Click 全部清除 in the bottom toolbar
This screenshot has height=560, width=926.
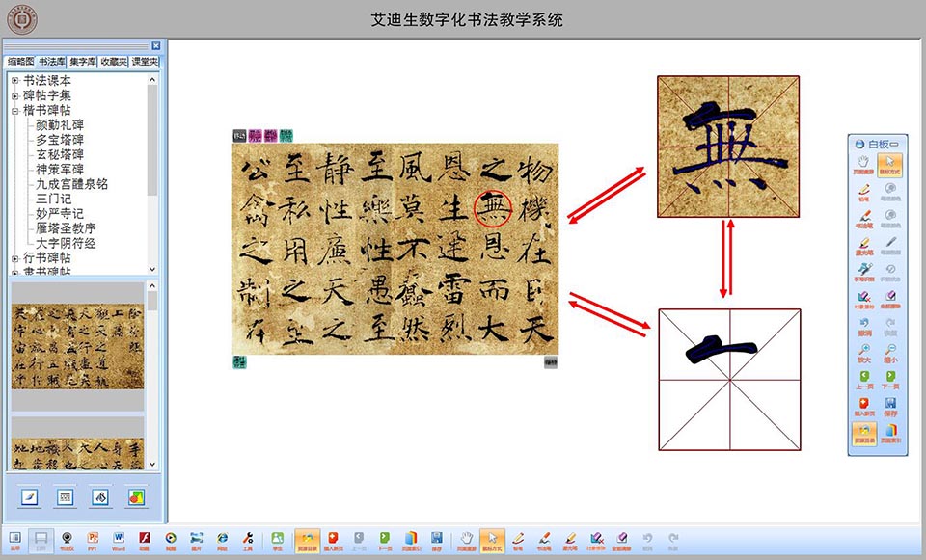coord(622,540)
